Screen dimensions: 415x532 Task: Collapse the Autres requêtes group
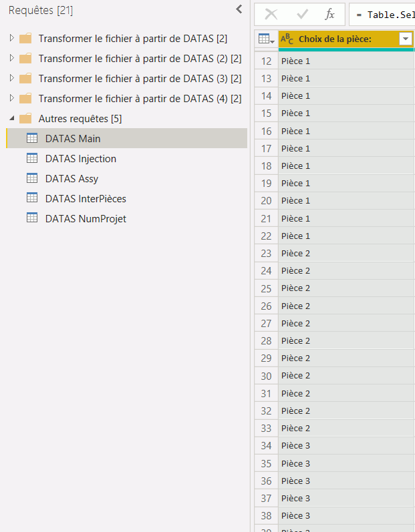point(11,119)
